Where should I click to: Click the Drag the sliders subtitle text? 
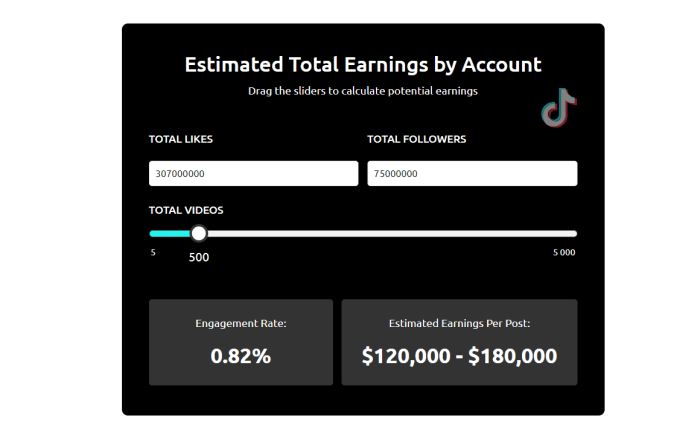pyautogui.click(x=363, y=91)
